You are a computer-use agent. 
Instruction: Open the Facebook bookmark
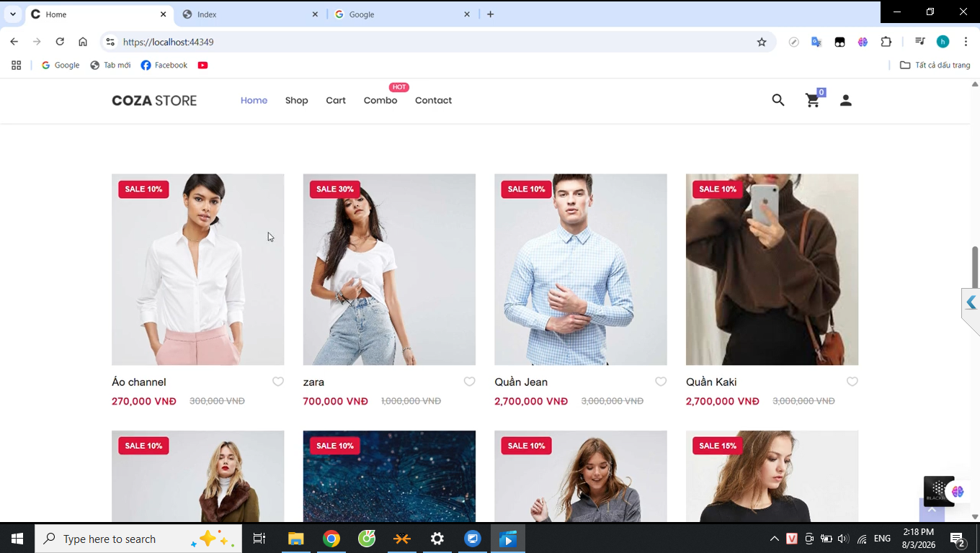(x=164, y=65)
